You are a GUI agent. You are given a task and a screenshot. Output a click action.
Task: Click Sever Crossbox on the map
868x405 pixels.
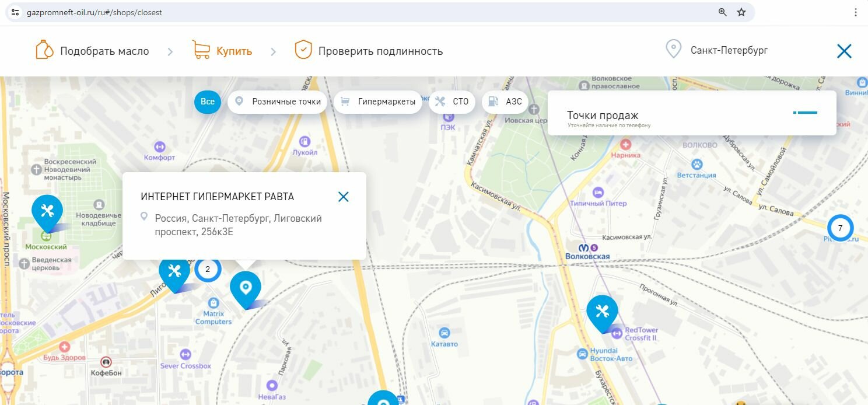[x=185, y=354]
